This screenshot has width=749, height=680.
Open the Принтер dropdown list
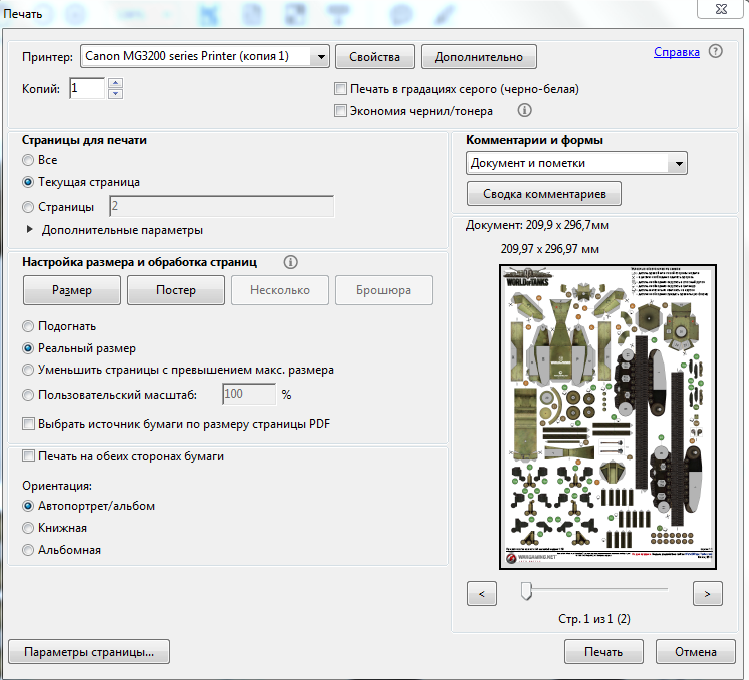[x=319, y=57]
